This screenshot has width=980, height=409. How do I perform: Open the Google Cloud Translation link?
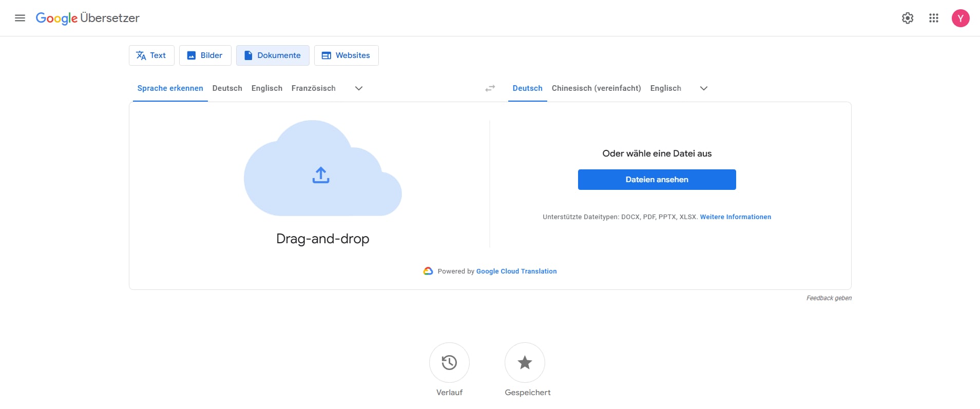516,271
